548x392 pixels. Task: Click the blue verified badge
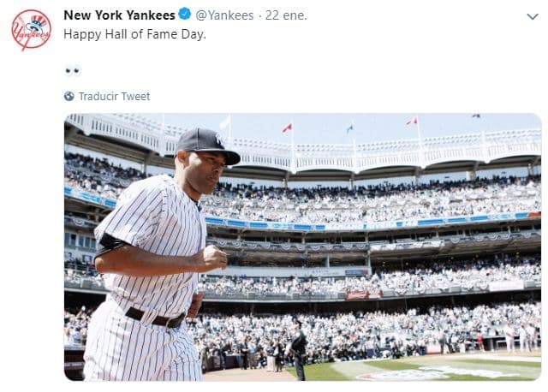[x=183, y=15]
